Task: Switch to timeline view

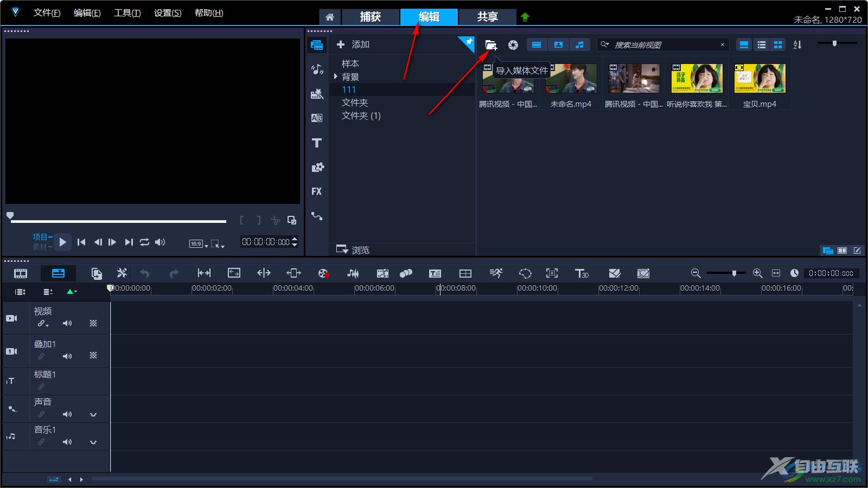Action: point(58,273)
